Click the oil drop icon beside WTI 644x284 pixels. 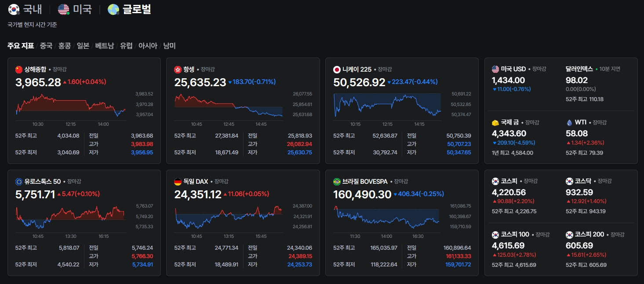(569, 123)
